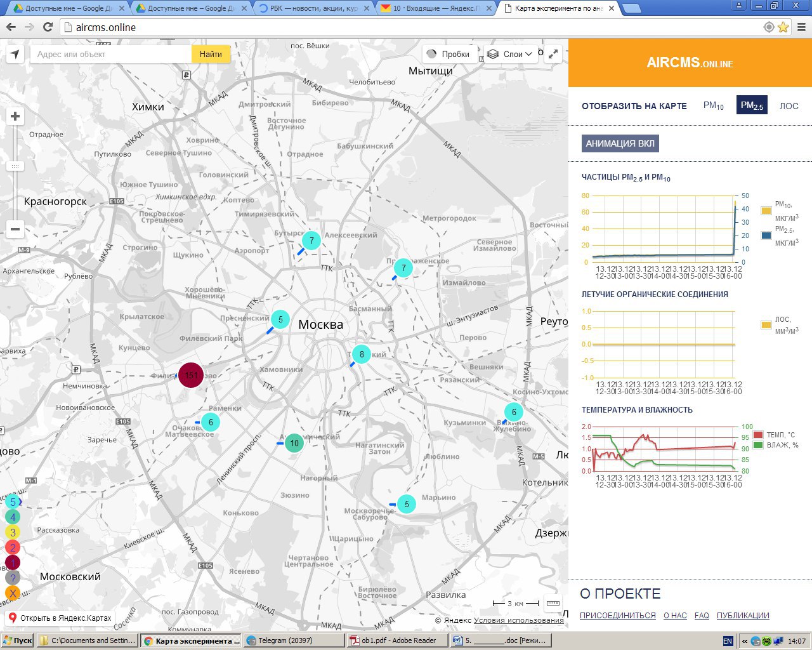Click the aircms.online address bar
Image resolution: width=812 pixels, height=650 pixels.
tap(412, 27)
